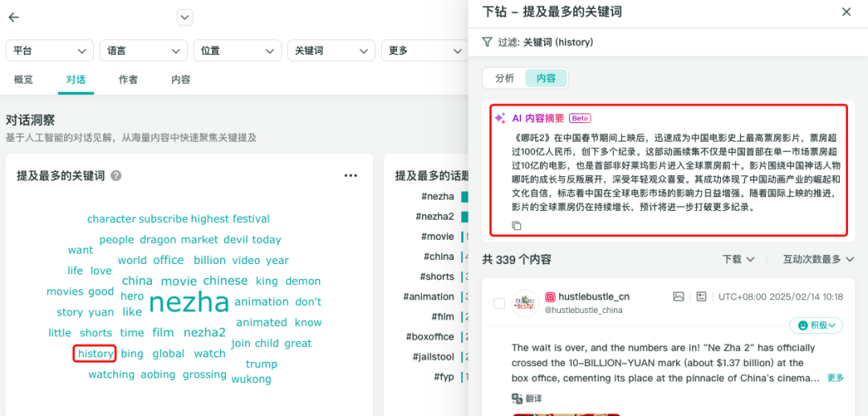This screenshot has height=416, width=868.
Task: Select the hashtag #jailstool
Action: [x=432, y=356]
